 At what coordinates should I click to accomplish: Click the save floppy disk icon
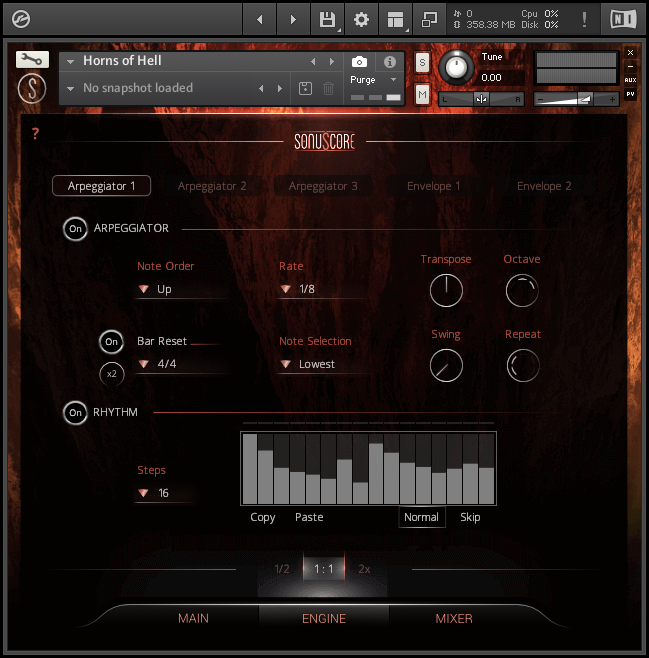326,19
